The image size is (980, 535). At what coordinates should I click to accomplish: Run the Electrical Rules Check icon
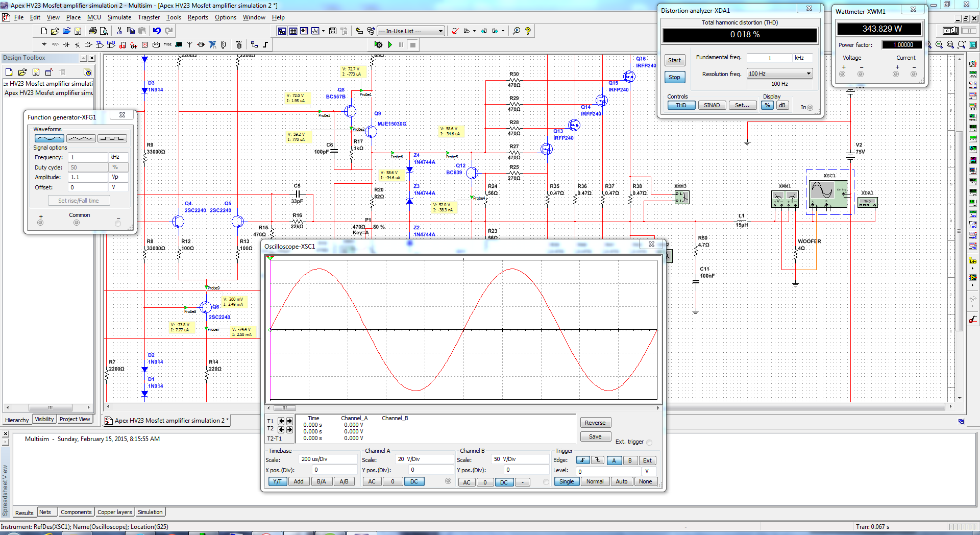click(454, 31)
